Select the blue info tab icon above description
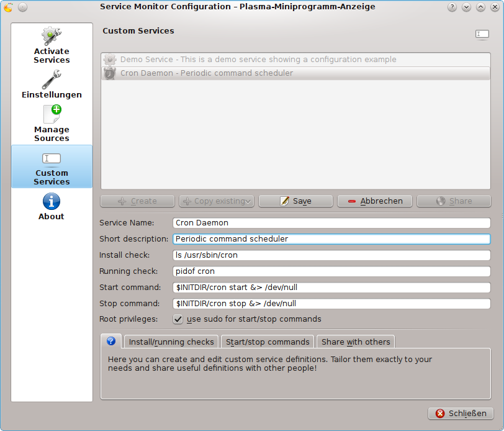Image resolution: width=504 pixels, height=431 pixels. (110, 340)
